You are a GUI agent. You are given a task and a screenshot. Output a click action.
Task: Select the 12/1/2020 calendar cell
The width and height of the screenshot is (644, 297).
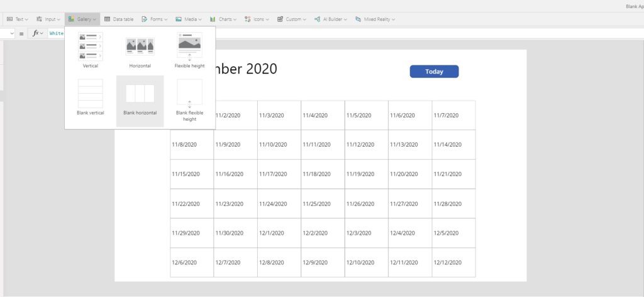pos(279,233)
